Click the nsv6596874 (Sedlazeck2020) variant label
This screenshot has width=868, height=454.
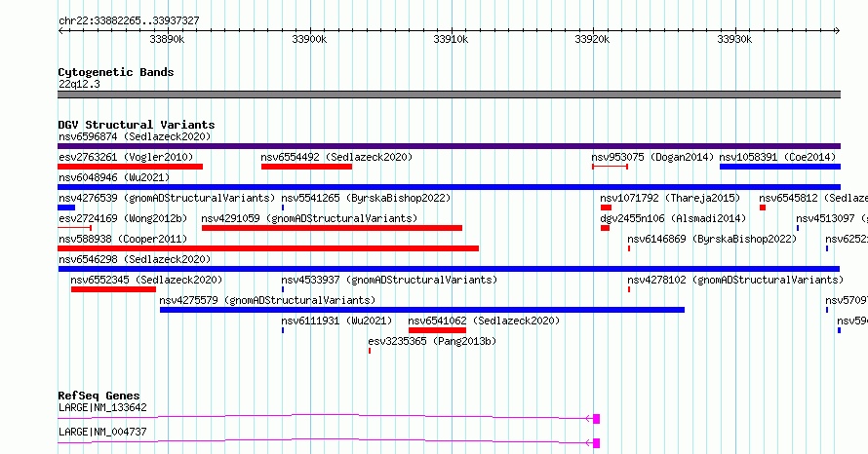tap(135, 136)
